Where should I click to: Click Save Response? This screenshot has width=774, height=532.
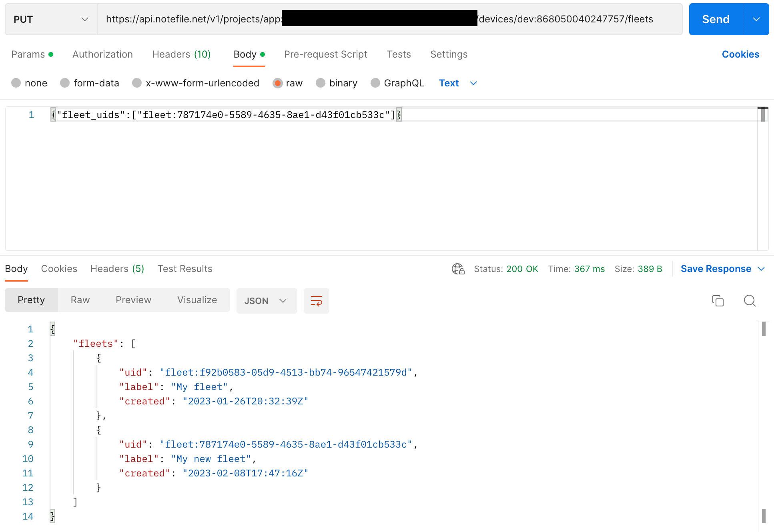click(716, 269)
